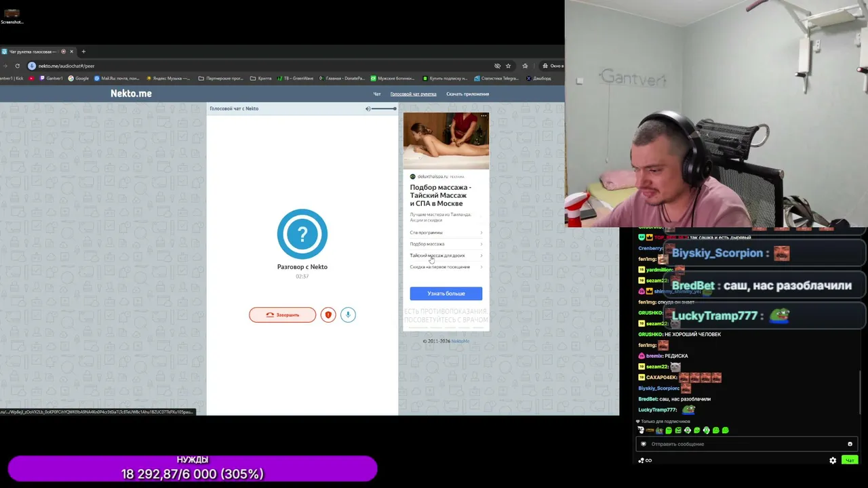The width and height of the screenshot is (868, 488).
Task: Click the red hang-up Завершить button
Action: click(282, 314)
